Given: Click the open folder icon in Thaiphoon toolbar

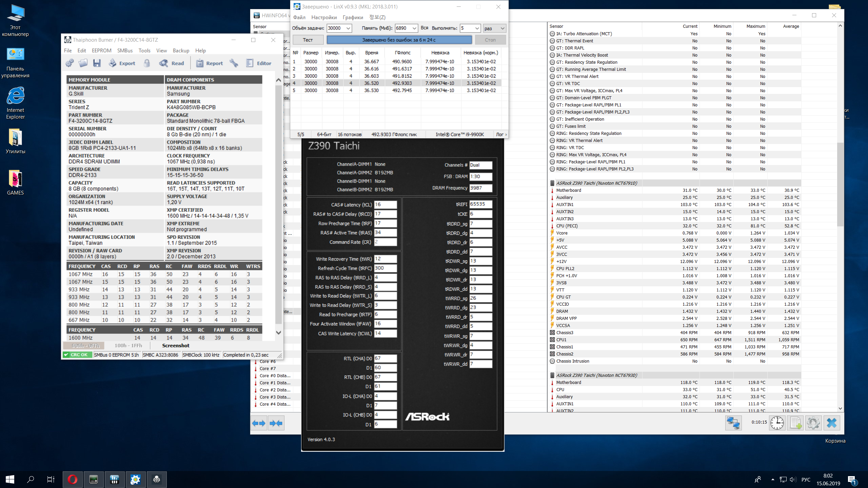Looking at the screenshot, I should point(83,63).
